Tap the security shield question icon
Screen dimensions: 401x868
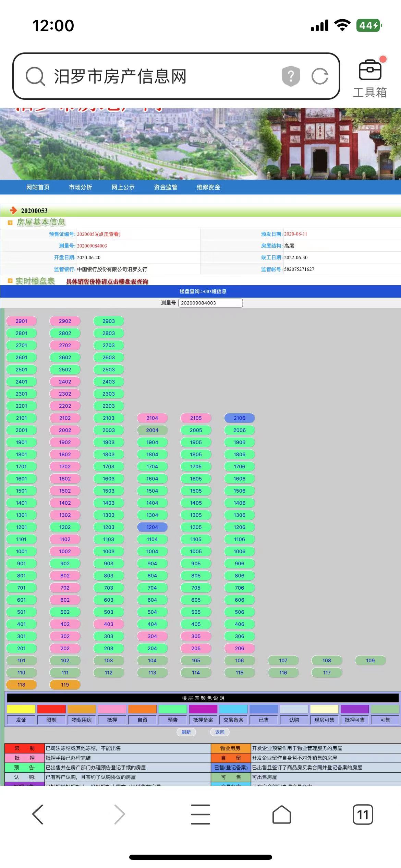291,76
